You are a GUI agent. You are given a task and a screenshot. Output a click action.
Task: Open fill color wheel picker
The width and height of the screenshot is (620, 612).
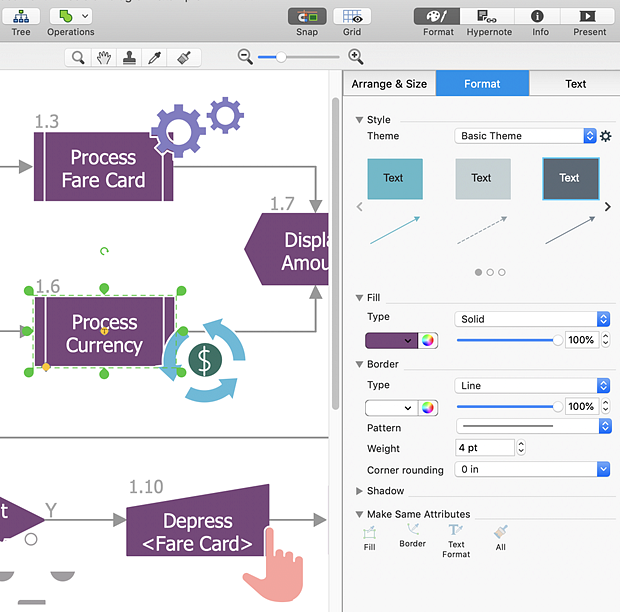click(x=427, y=340)
